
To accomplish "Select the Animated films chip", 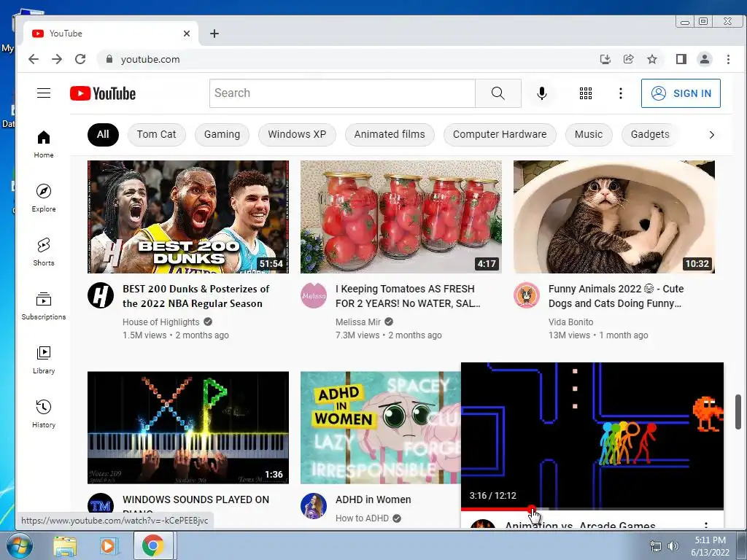I will (390, 134).
